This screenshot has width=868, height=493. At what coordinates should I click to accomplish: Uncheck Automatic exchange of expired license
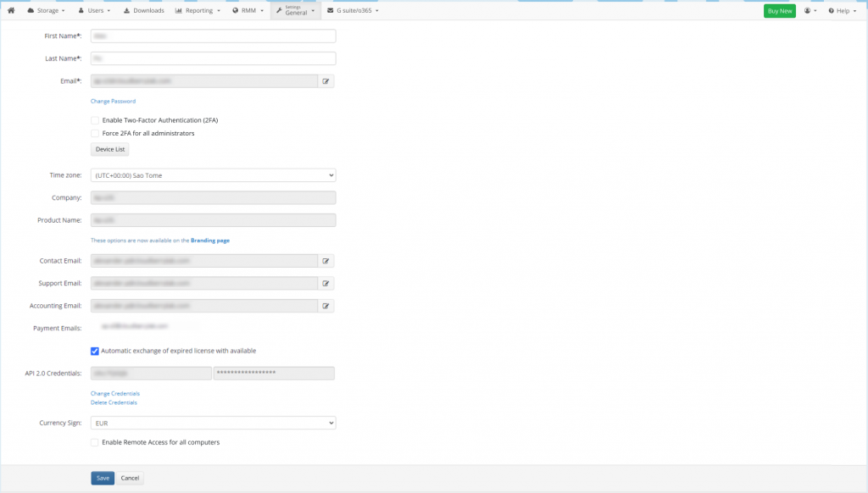[x=95, y=351]
